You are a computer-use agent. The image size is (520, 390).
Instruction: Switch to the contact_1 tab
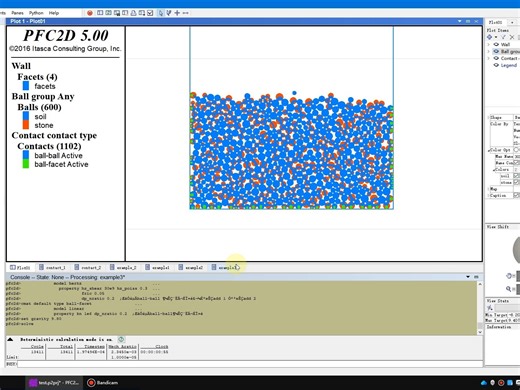pyautogui.click(x=52, y=267)
